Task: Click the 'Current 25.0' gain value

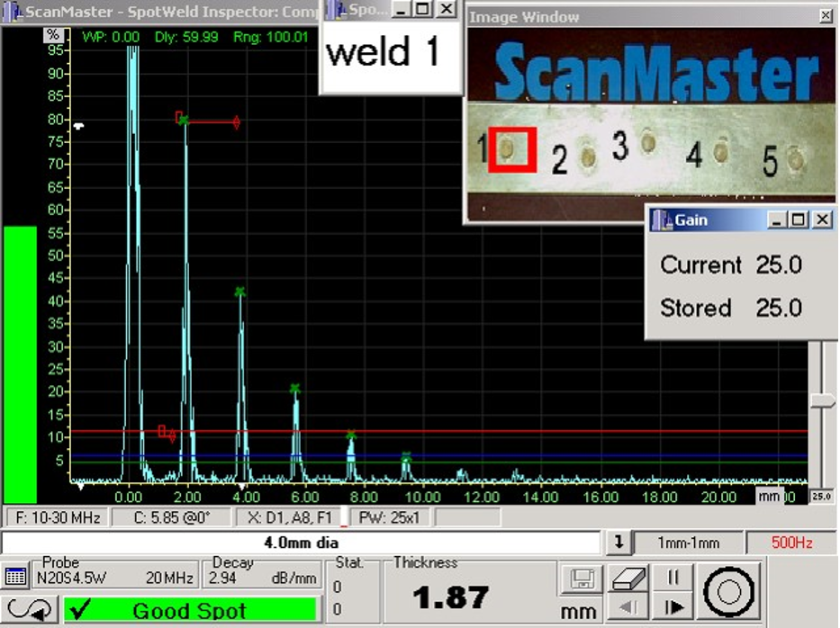Action: 779,265
